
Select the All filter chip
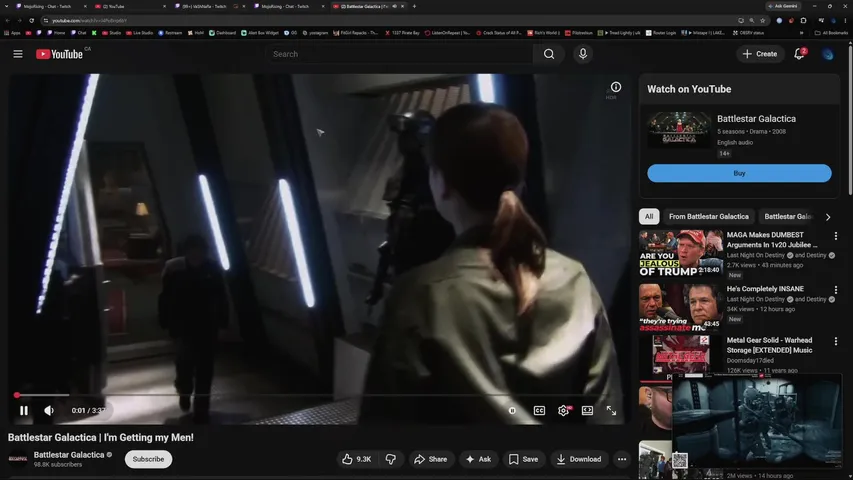[x=649, y=217]
